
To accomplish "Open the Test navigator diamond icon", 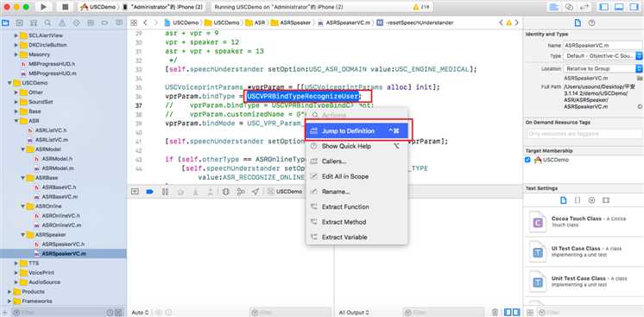I will [76, 22].
